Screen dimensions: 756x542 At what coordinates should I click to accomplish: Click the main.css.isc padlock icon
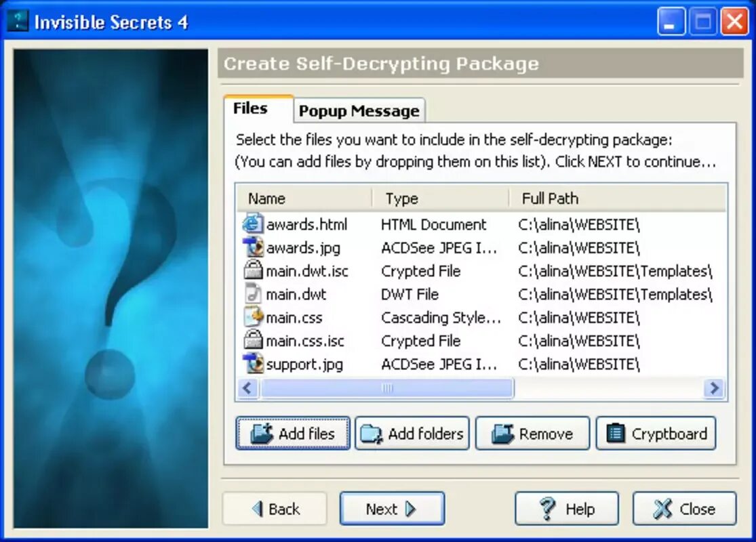(253, 341)
